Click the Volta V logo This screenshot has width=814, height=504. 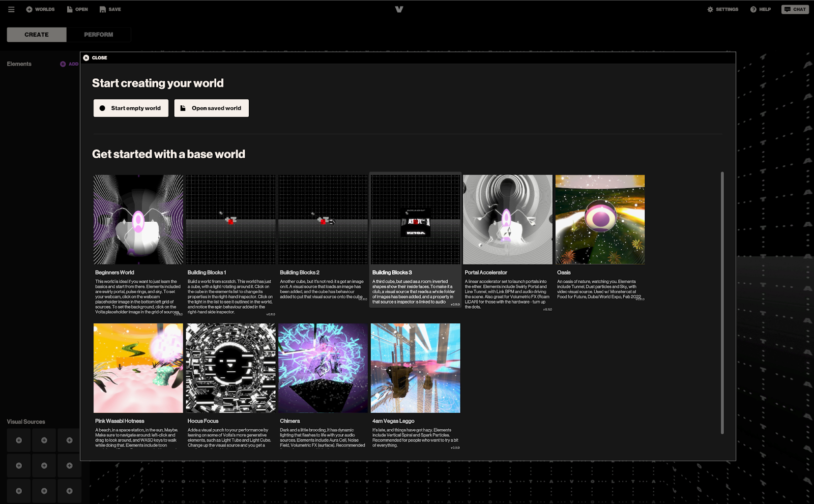(x=399, y=9)
